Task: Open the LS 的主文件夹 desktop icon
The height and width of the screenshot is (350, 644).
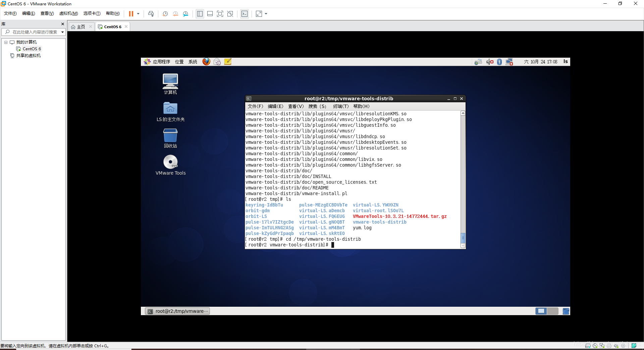Action: tap(170, 111)
